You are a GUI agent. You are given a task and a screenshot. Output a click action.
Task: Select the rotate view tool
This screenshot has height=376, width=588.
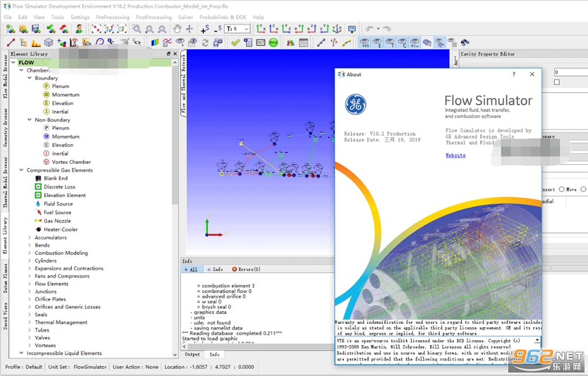(189, 29)
